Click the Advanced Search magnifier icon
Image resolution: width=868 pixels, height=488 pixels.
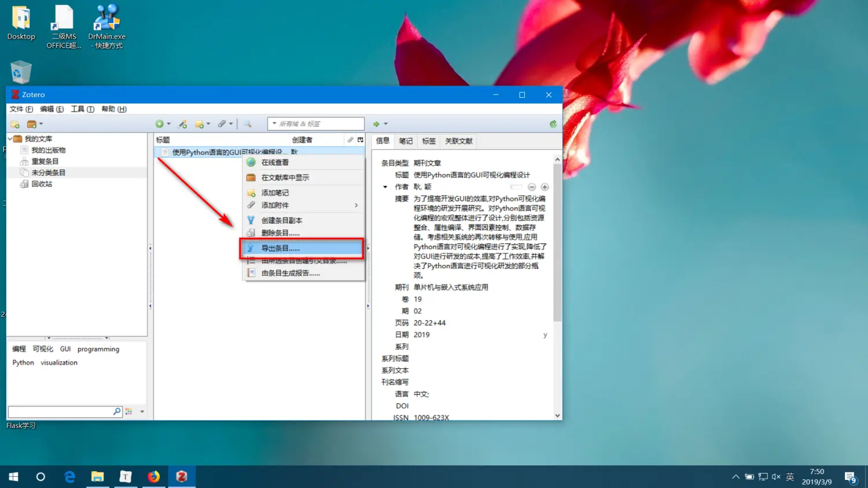[x=247, y=124]
